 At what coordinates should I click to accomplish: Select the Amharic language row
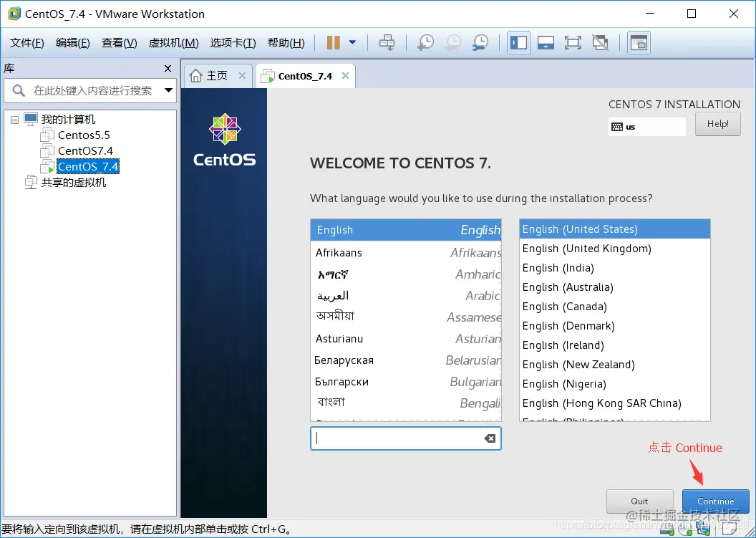(x=405, y=274)
